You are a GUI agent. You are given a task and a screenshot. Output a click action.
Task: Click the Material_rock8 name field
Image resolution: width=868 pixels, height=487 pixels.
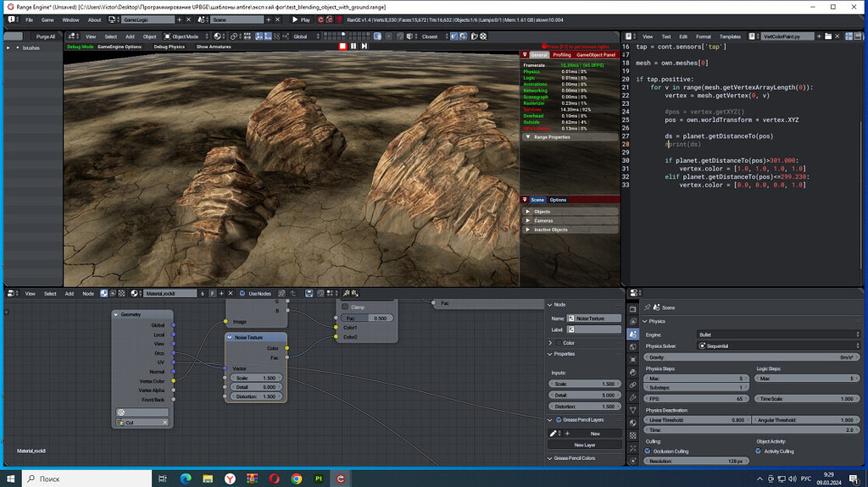170,293
